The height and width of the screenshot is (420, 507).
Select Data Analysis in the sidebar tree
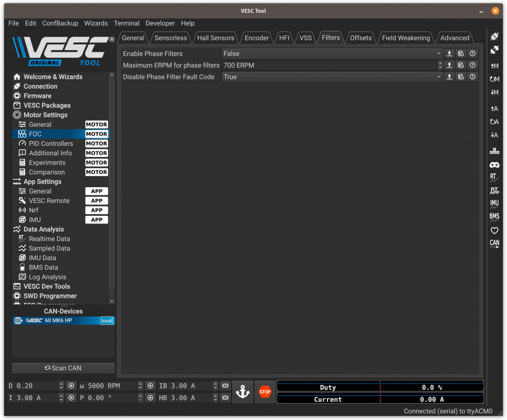click(43, 229)
